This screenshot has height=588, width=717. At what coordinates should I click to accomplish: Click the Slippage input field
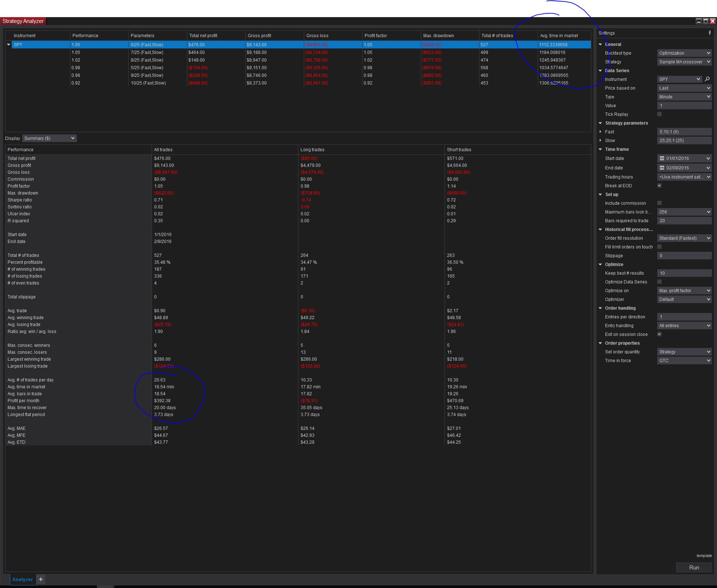(684, 256)
